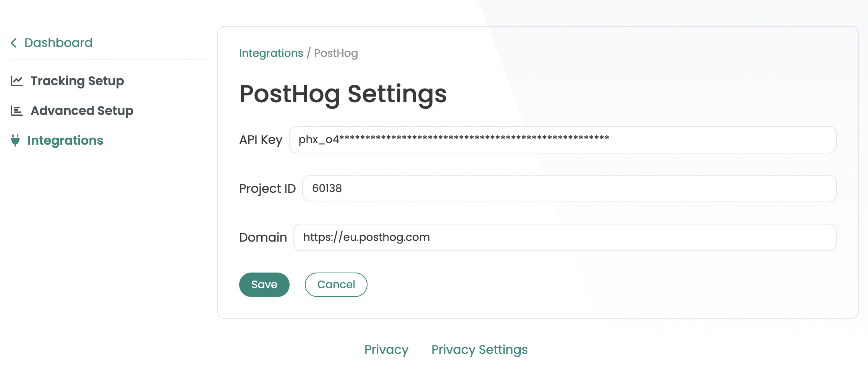Open the Privacy Settings footer link
Image resolution: width=868 pixels, height=384 pixels.
click(479, 350)
